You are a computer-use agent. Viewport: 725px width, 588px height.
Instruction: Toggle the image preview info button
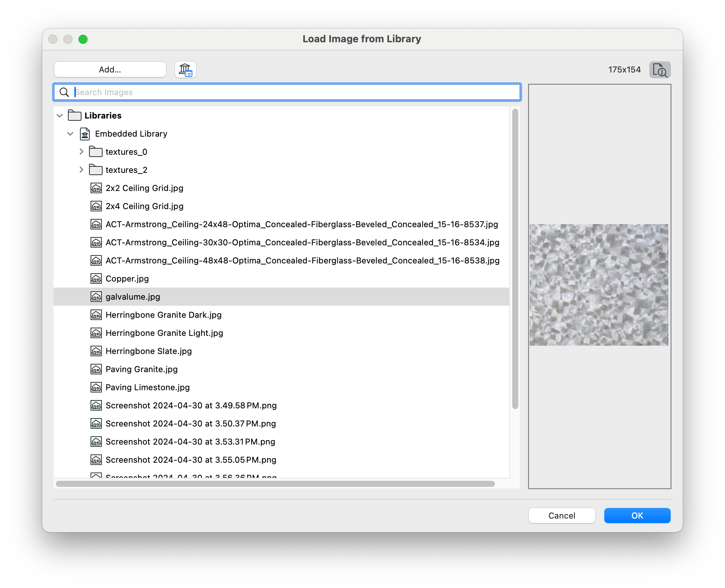click(660, 70)
